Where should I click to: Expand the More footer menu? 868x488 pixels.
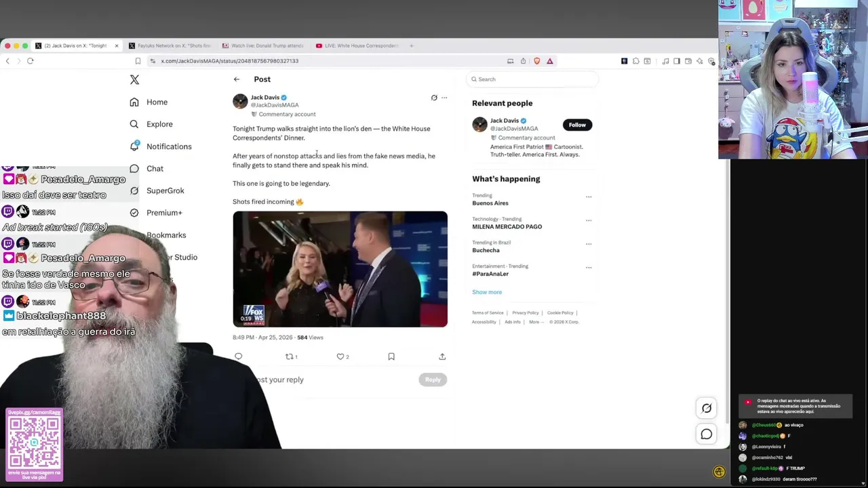(536, 322)
